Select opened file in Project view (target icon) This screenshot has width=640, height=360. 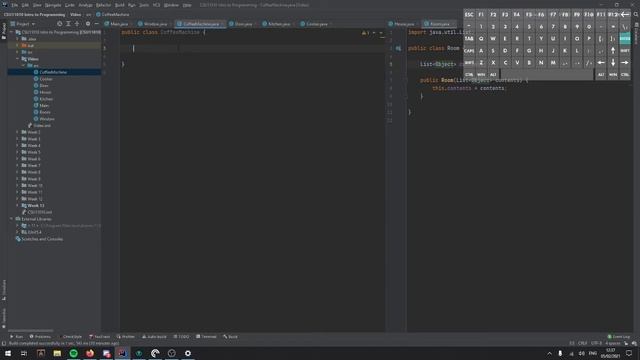click(60, 24)
